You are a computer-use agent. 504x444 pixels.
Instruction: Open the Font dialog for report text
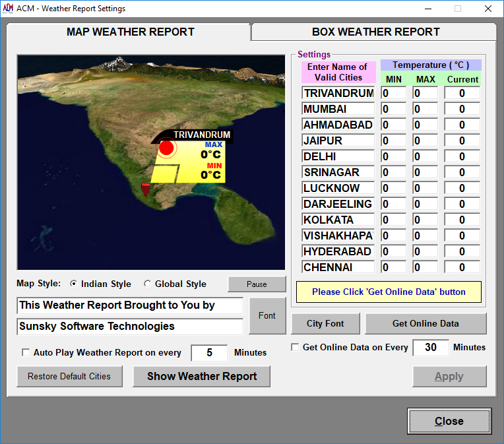click(x=267, y=316)
